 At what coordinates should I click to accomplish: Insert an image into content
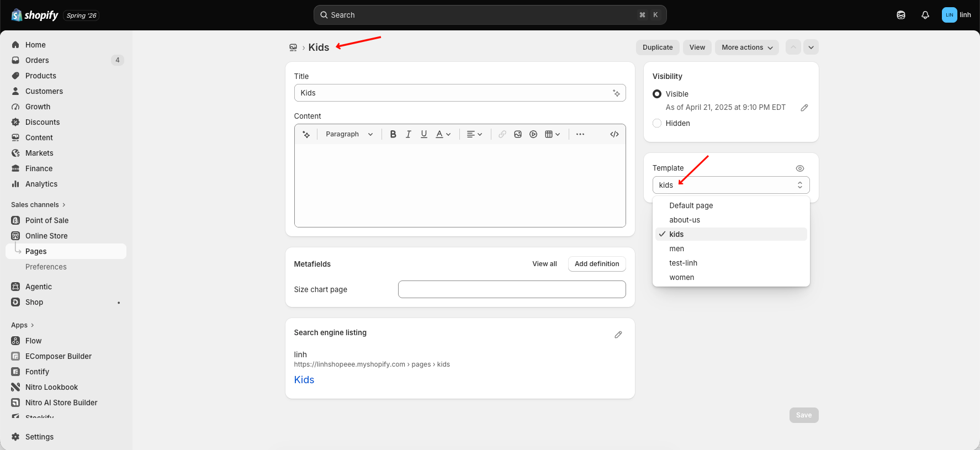518,134
